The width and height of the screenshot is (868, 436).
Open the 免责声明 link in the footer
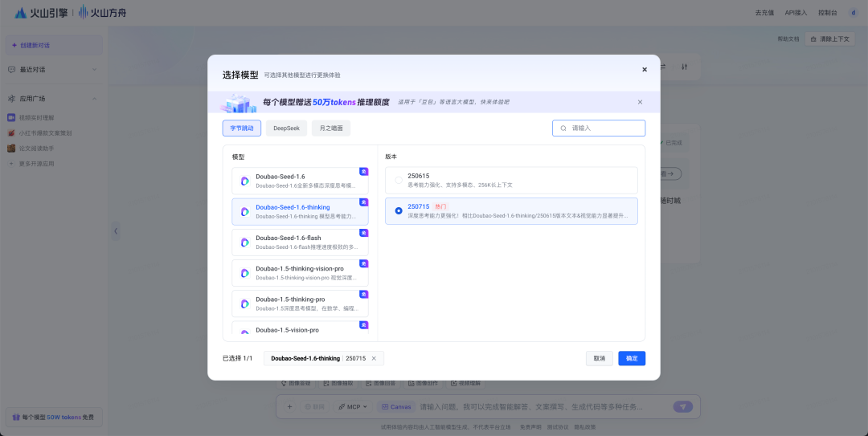coord(530,427)
